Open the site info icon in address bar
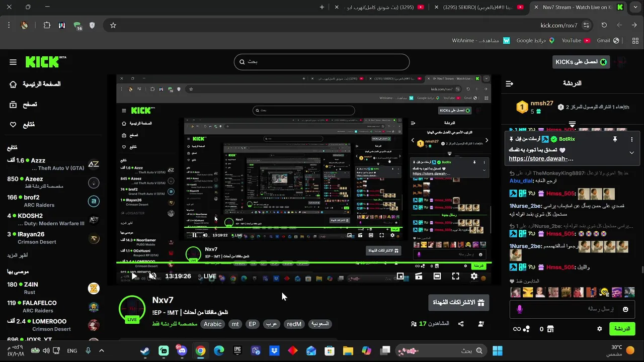Viewport: 644px width, 362px height. [x=586, y=25]
